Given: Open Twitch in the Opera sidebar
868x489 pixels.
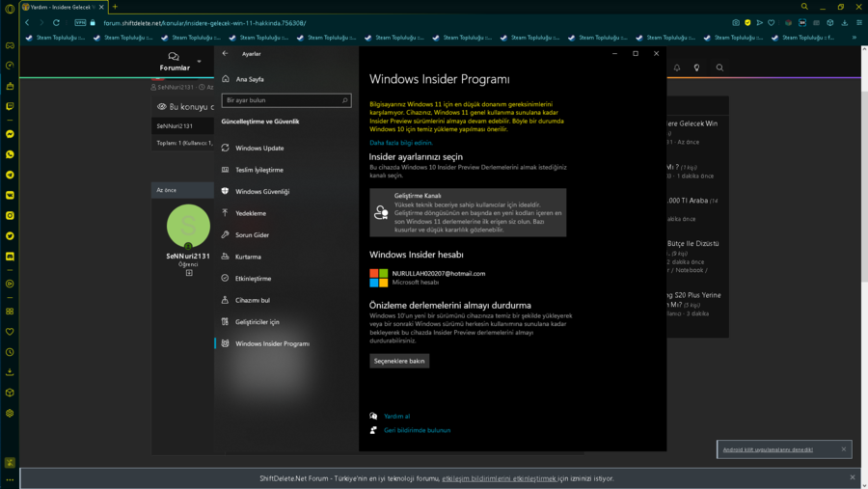Looking at the screenshot, I should pos(10,106).
